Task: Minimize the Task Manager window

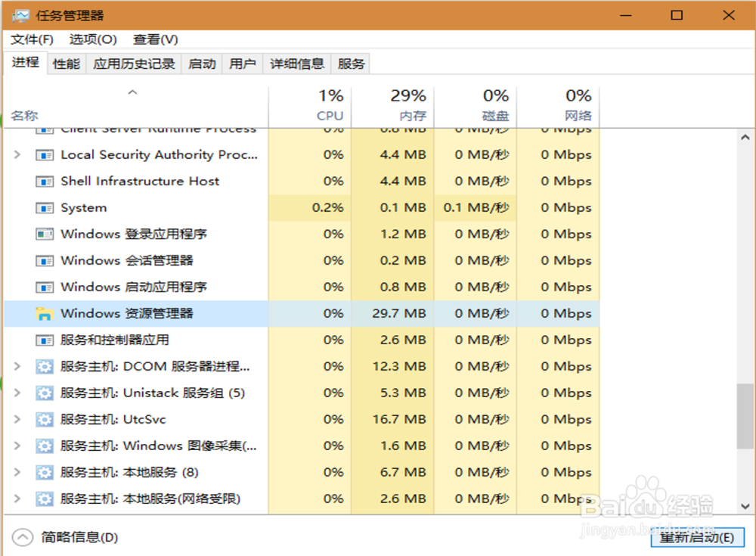Action: pyautogui.click(x=626, y=15)
